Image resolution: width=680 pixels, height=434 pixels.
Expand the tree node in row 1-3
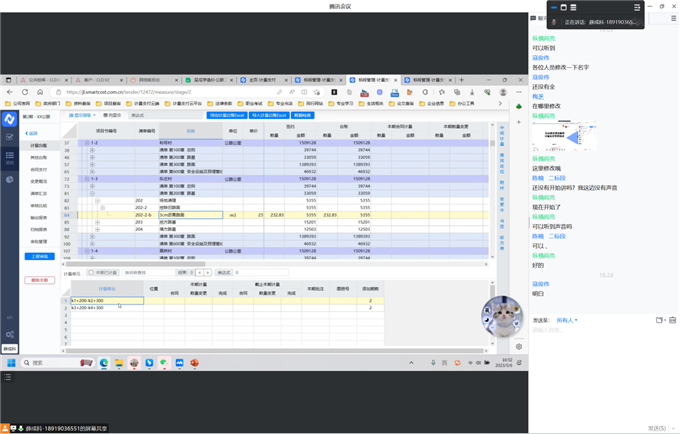pos(87,179)
